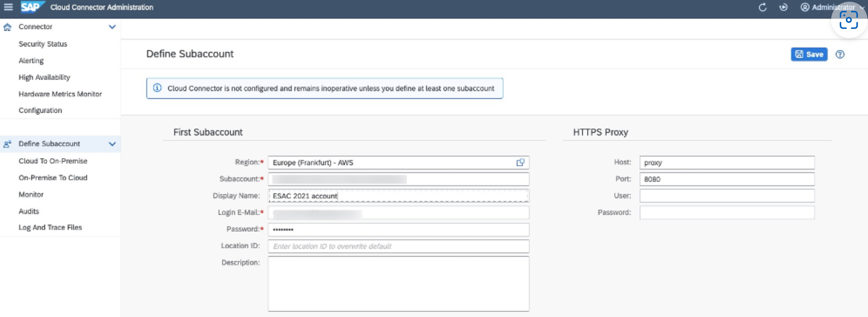Select Hardware Metrics Monitor entry
Screen dimensions: 868x317
point(60,94)
